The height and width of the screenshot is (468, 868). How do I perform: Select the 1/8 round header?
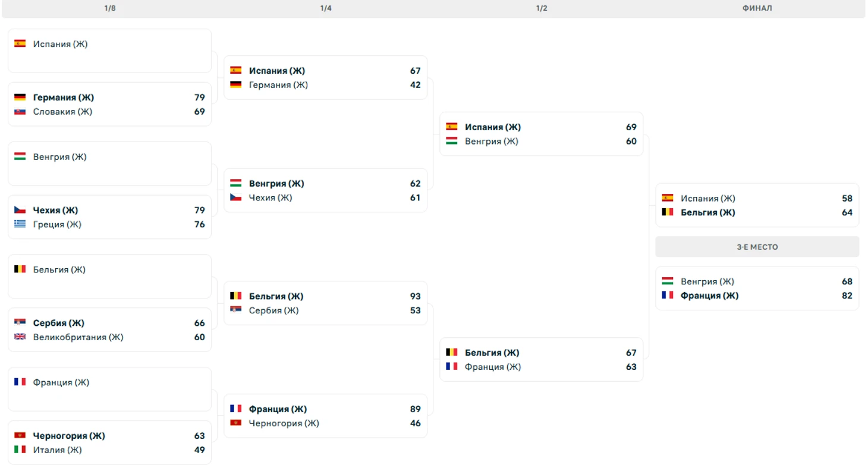point(110,8)
